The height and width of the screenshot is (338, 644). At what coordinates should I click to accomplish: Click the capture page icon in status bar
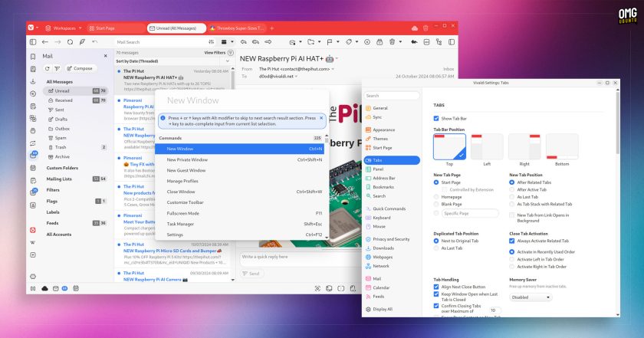pos(317,288)
